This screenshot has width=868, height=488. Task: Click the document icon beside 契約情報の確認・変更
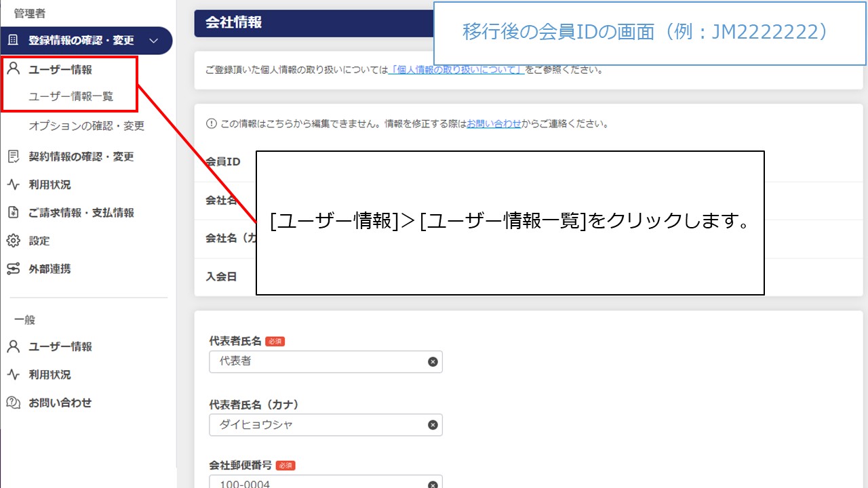coord(13,157)
